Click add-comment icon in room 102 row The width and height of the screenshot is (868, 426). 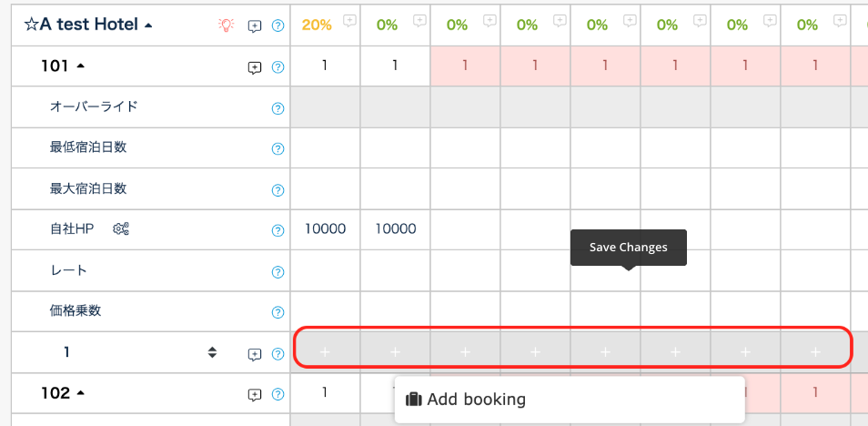point(255,395)
